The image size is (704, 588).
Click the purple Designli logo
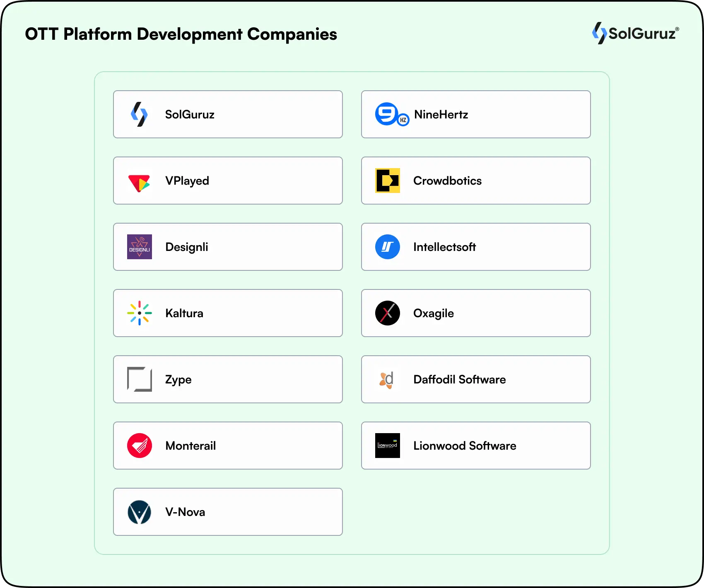[x=140, y=247]
